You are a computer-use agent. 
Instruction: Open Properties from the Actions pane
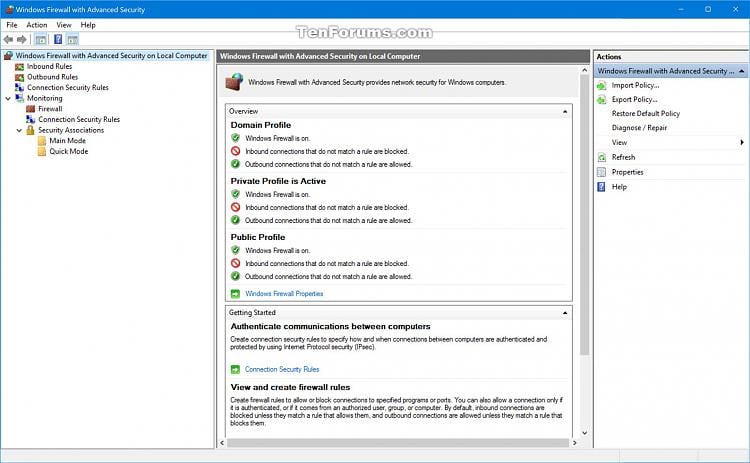[627, 172]
